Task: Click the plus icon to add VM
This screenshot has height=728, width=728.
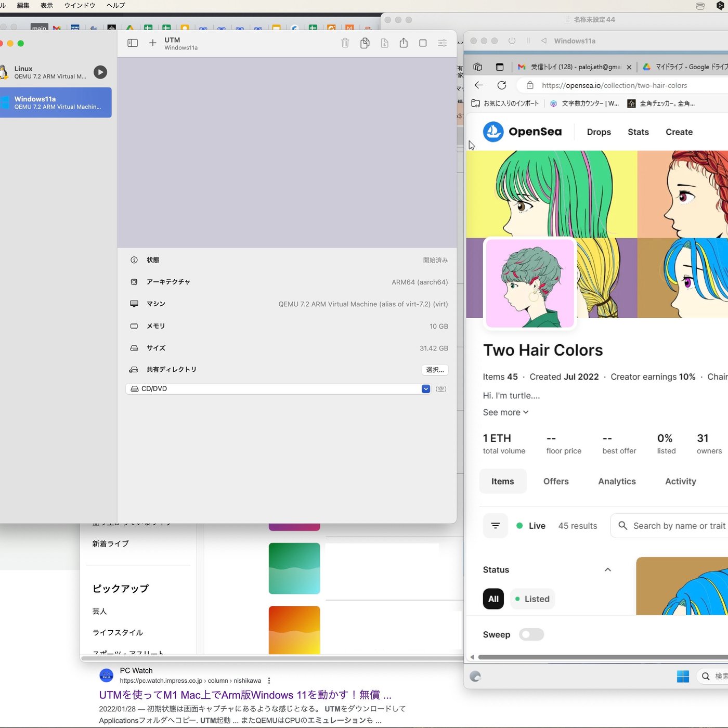Action: (x=152, y=43)
